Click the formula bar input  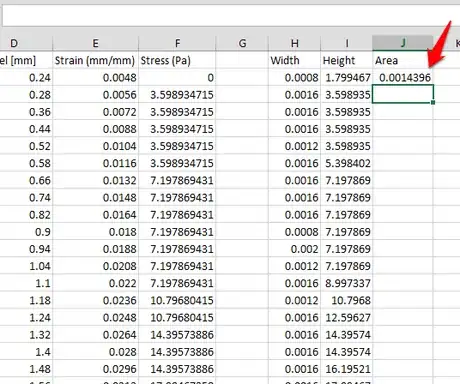(x=230, y=16)
